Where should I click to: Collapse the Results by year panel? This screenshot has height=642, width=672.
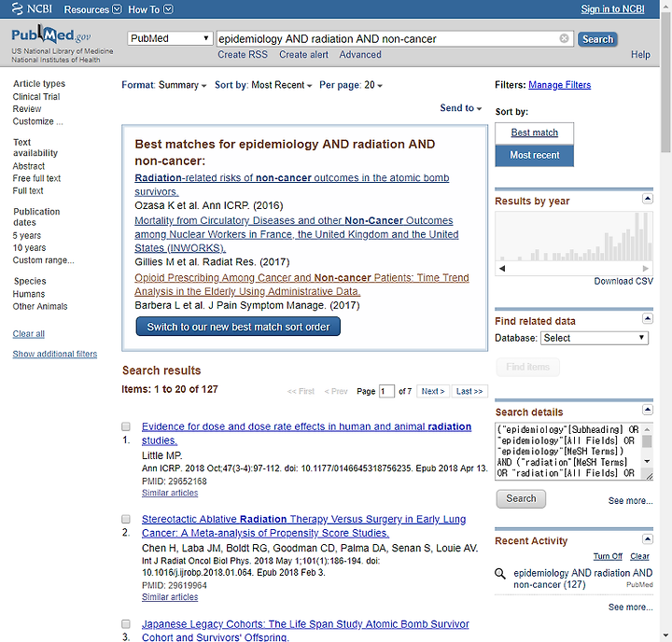647,199
